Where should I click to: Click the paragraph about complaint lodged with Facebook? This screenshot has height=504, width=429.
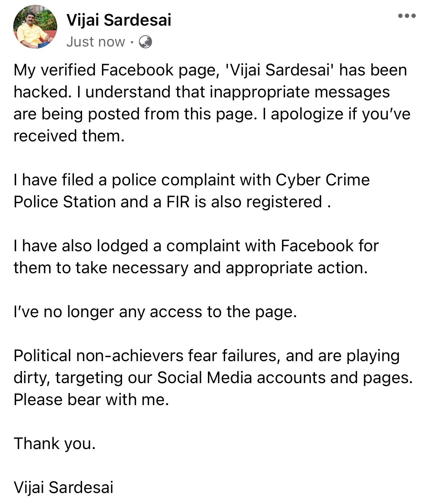click(196, 257)
